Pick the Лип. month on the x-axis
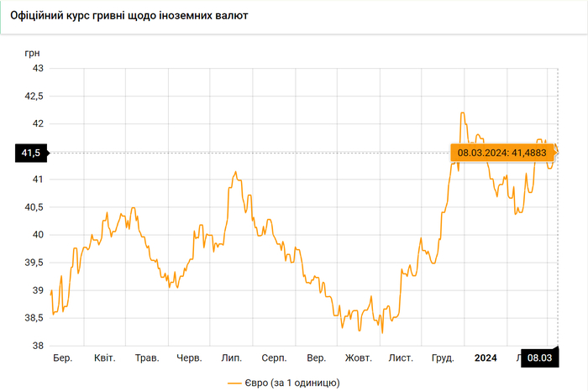This screenshot has height=391, width=588. [231, 358]
